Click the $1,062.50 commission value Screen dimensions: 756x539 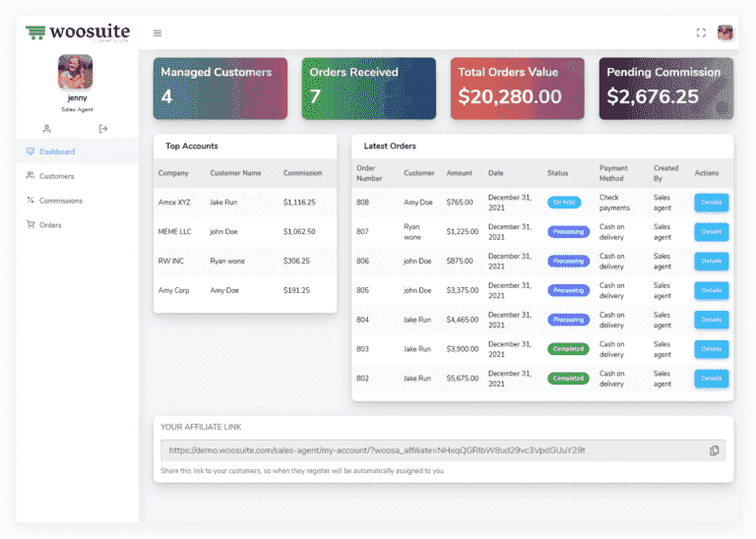(299, 232)
